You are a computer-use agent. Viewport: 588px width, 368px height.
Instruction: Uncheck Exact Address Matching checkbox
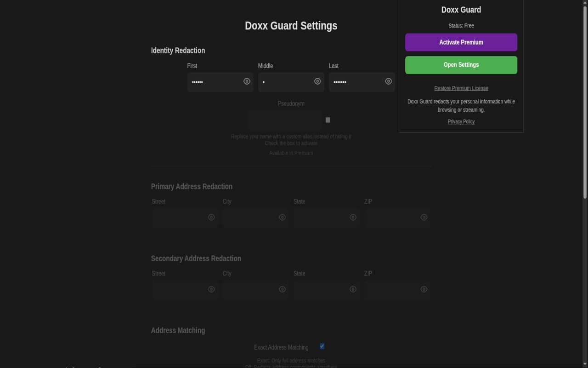tap(322, 346)
